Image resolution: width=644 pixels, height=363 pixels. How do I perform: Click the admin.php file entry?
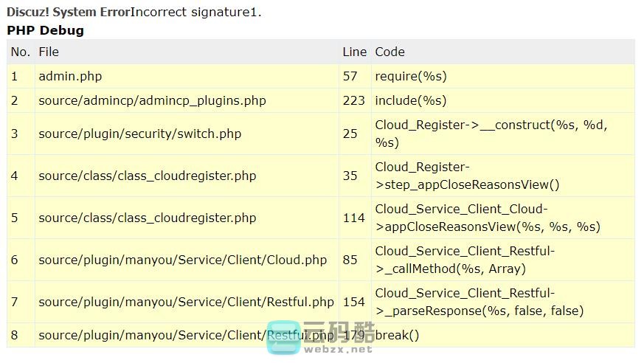[70, 76]
